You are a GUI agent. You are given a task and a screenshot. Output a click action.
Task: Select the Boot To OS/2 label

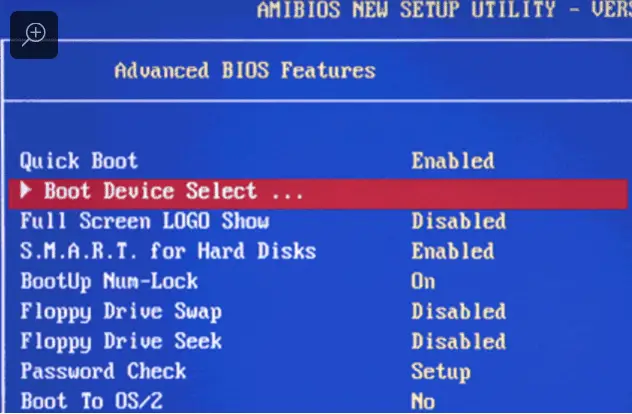[x=91, y=402]
